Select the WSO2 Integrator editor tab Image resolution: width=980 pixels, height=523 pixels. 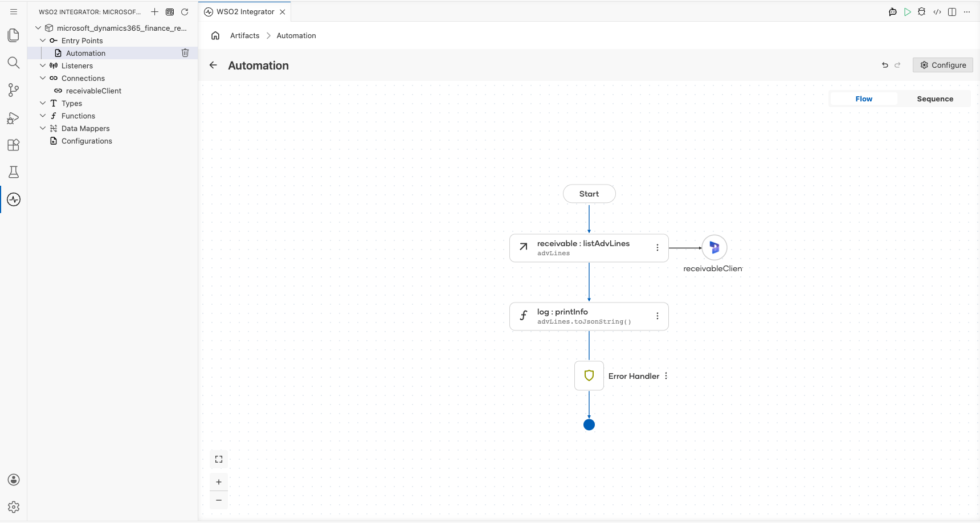[245, 11]
